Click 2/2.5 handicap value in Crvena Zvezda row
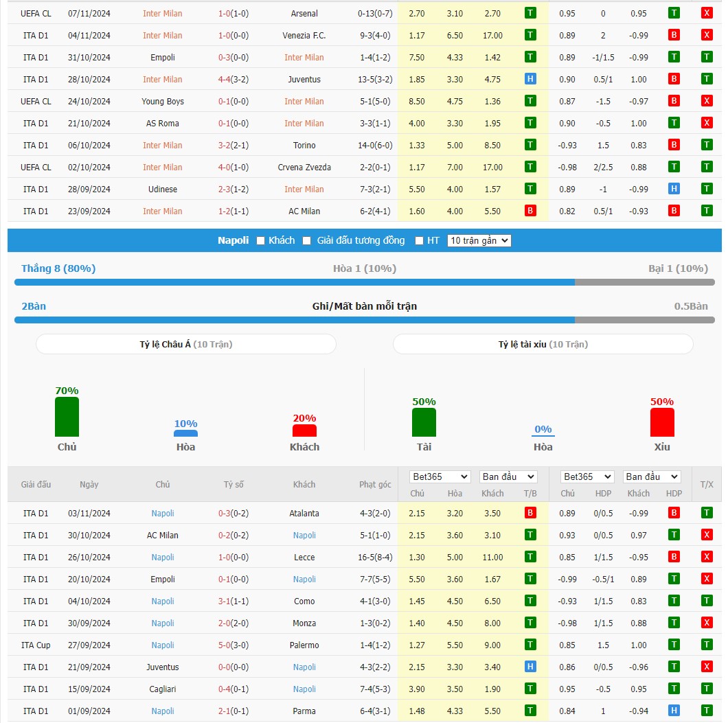Screen dimensions: 728x723 (603, 167)
